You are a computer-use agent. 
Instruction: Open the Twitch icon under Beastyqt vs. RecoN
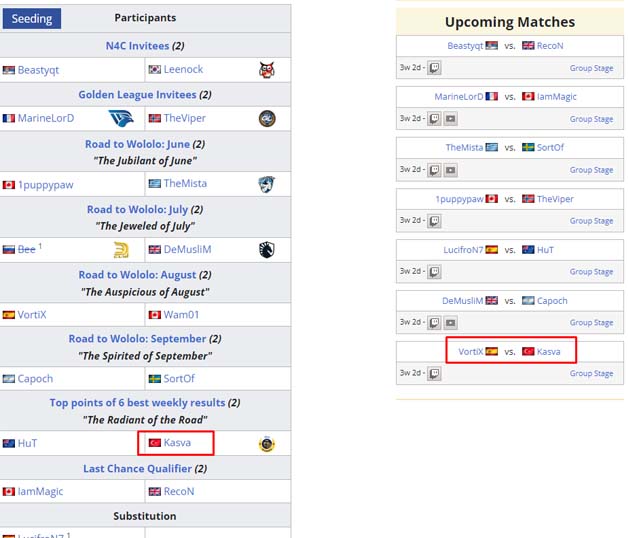(434, 68)
